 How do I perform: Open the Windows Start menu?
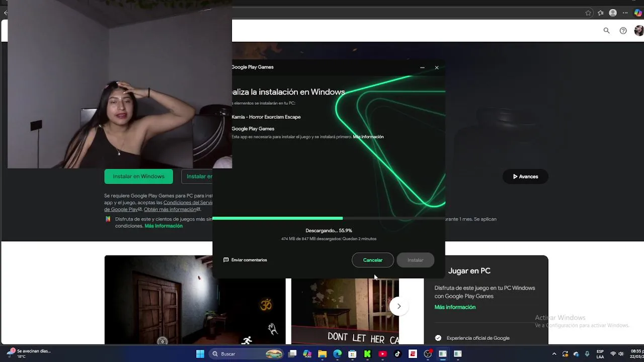[200, 354]
